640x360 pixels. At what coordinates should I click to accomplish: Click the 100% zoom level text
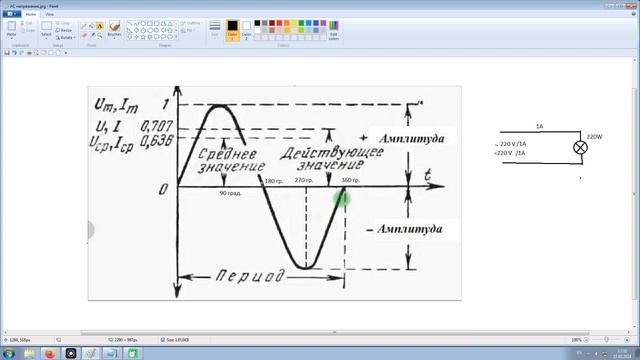pos(576,340)
